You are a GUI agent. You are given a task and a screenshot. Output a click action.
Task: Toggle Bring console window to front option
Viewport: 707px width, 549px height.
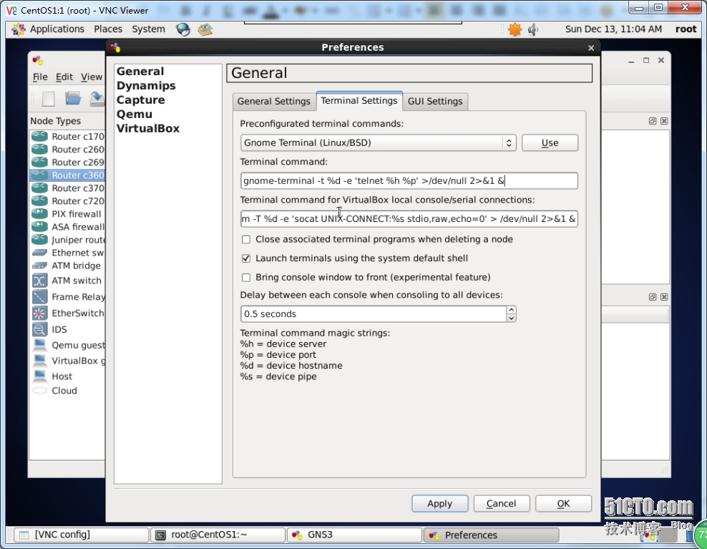[246, 277]
